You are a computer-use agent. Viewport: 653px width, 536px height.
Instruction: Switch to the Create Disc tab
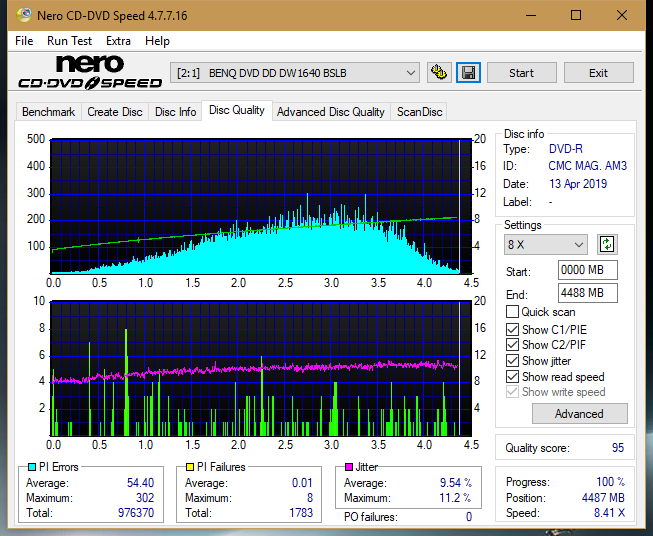coord(115,112)
